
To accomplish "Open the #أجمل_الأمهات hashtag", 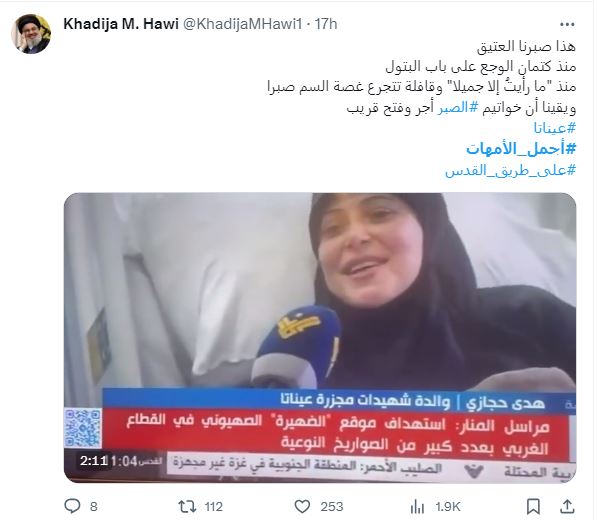I will tap(521, 149).
